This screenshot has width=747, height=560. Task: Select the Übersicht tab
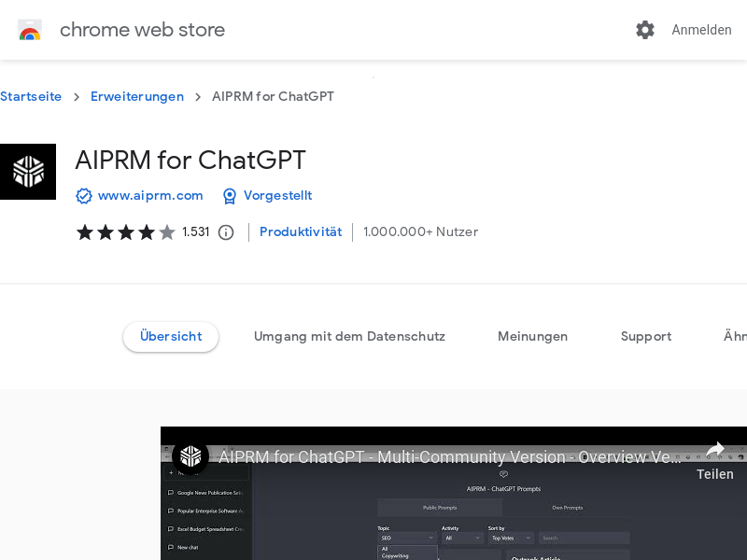171,337
